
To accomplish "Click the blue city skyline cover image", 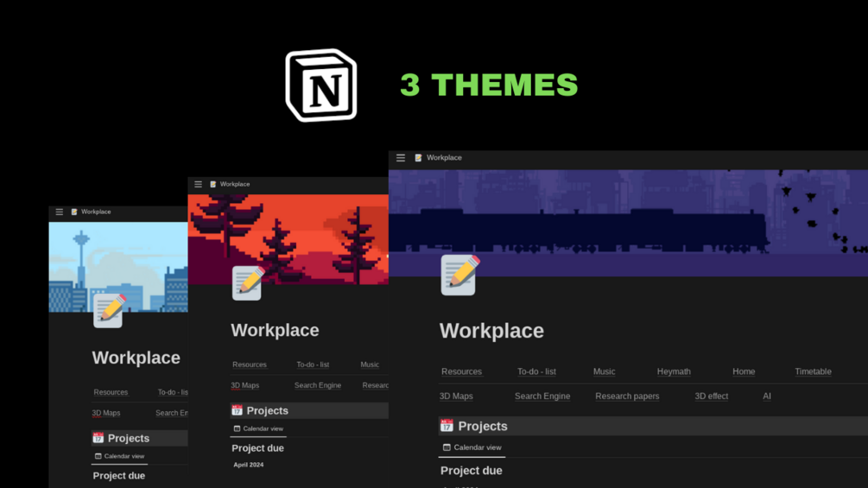I will pos(118,267).
